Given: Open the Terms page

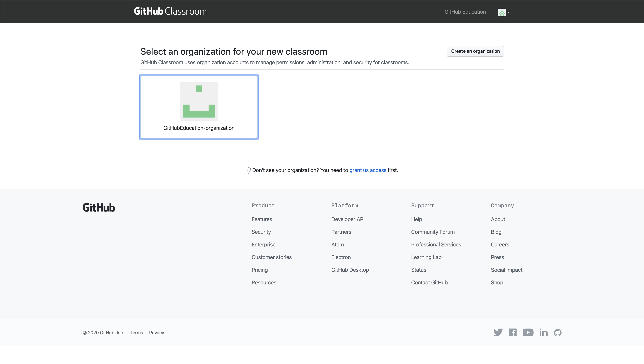Looking at the screenshot, I should click(137, 333).
